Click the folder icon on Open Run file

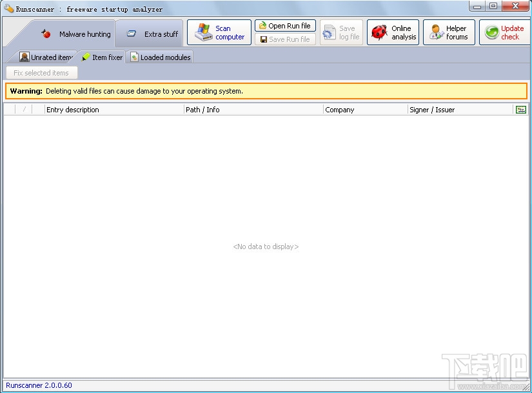[262, 26]
